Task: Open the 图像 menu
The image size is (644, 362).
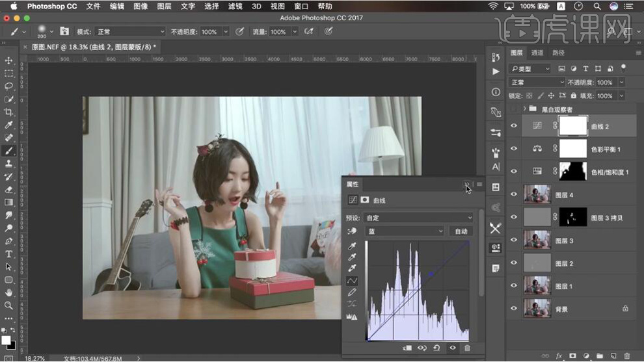Action: click(x=141, y=6)
